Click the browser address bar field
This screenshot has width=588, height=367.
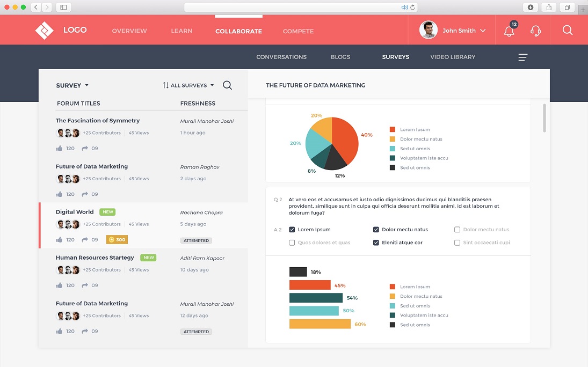click(x=301, y=7)
